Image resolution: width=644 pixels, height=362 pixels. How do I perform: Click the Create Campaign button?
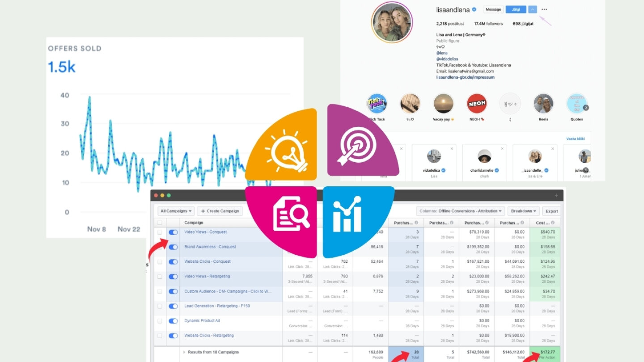coord(220,211)
